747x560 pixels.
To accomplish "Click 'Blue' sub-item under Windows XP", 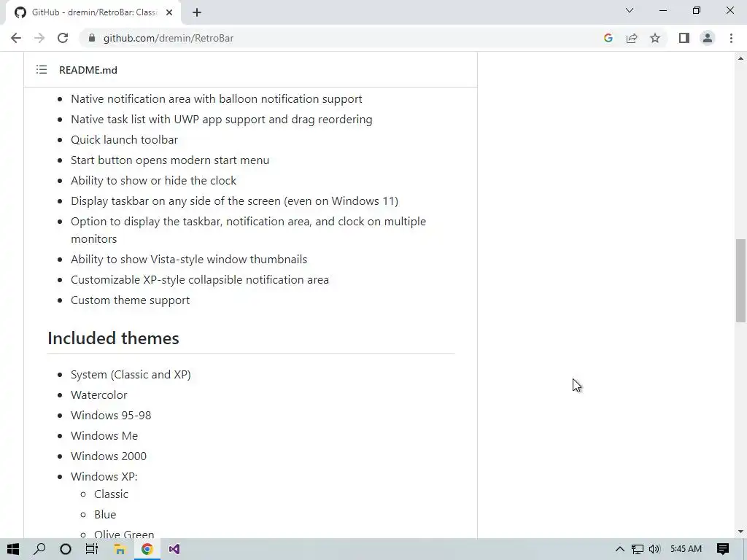I will pos(105,515).
